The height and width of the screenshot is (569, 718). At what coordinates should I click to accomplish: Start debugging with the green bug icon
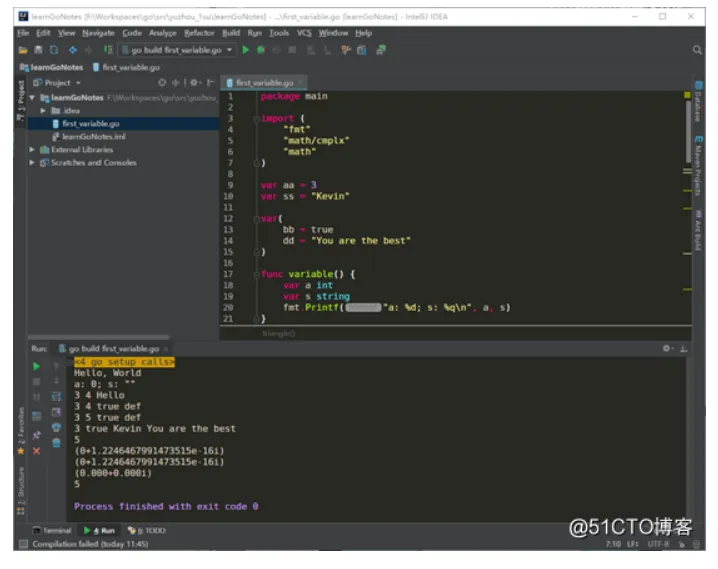tap(261, 50)
